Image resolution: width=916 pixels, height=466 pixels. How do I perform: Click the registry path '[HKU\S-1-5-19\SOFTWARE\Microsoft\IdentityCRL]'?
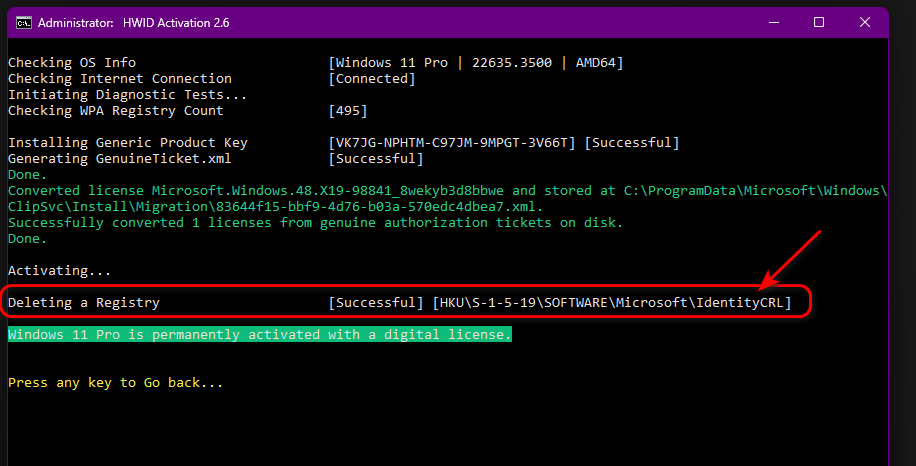click(x=612, y=302)
